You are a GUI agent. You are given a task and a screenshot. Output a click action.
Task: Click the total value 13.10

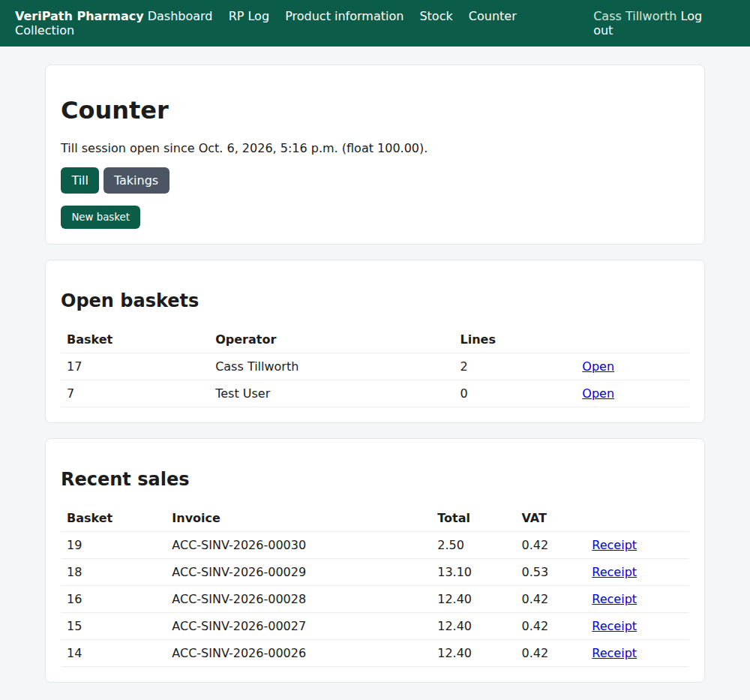(x=454, y=572)
